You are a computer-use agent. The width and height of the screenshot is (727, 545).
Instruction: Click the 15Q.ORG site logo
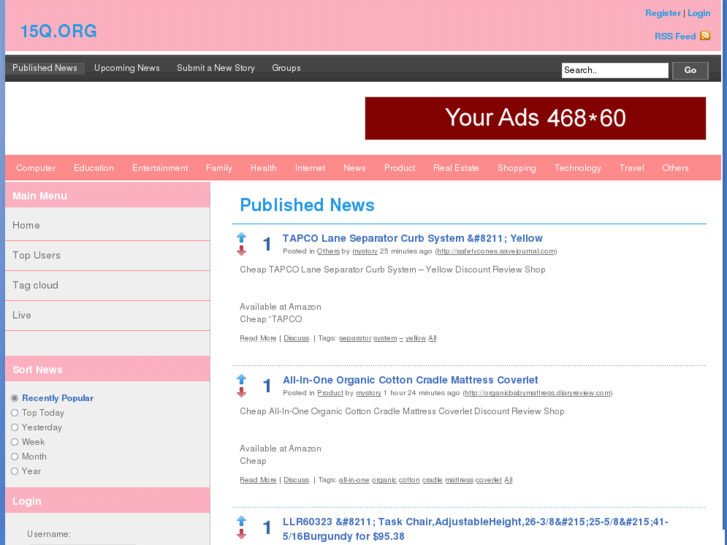[58, 31]
